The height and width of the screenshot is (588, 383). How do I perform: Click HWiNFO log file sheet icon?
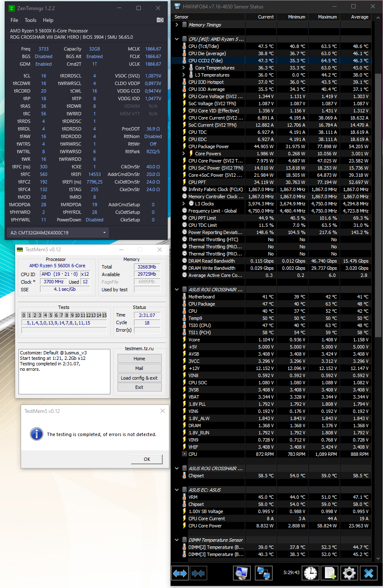[330, 573]
